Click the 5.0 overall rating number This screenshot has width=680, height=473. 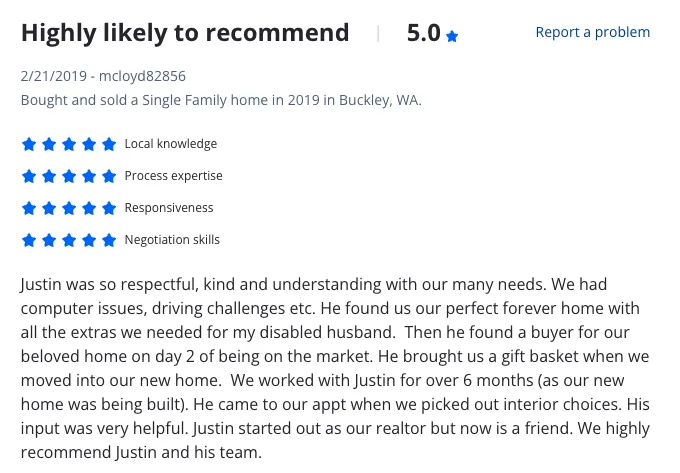(423, 33)
